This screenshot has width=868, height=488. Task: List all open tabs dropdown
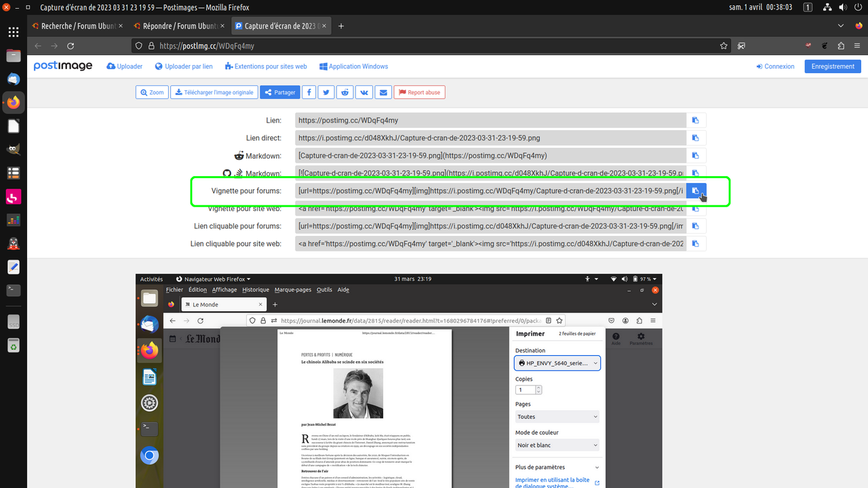pos(841,26)
